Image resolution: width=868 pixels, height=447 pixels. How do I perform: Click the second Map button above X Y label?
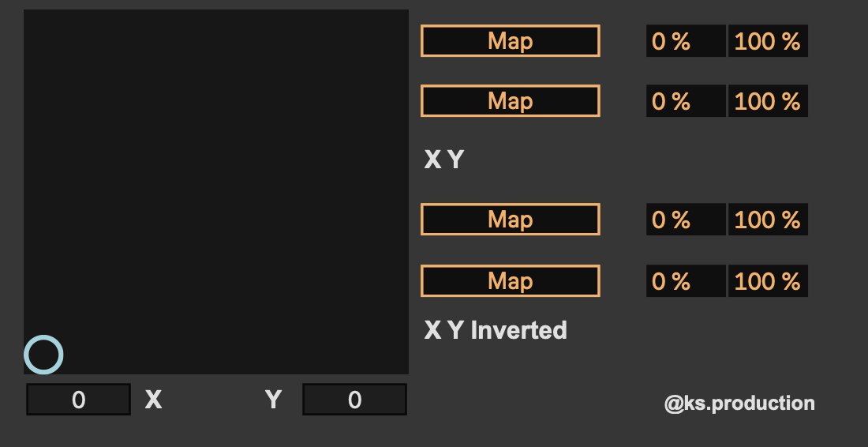pyautogui.click(x=510, y=101)
